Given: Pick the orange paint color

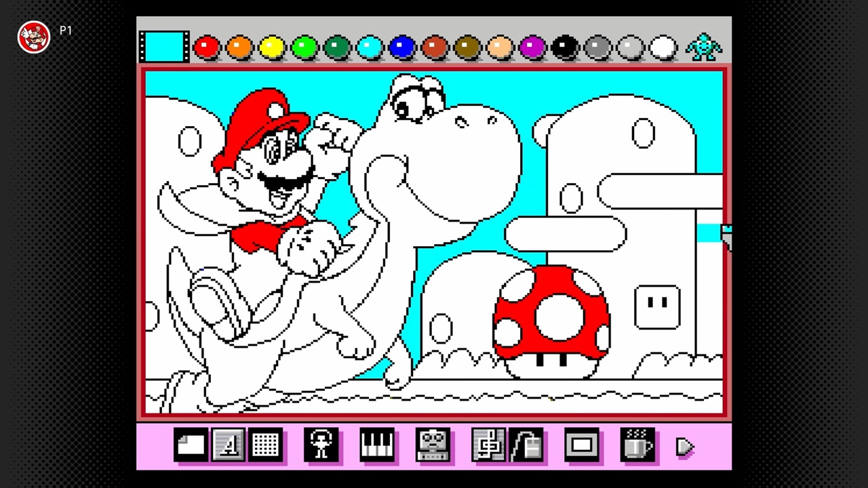Looking at the screenshot, I should click(x=239, y=47).
